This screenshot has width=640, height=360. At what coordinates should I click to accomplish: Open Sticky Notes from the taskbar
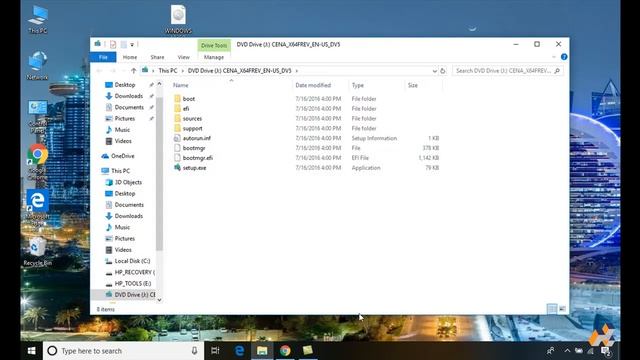308,351
